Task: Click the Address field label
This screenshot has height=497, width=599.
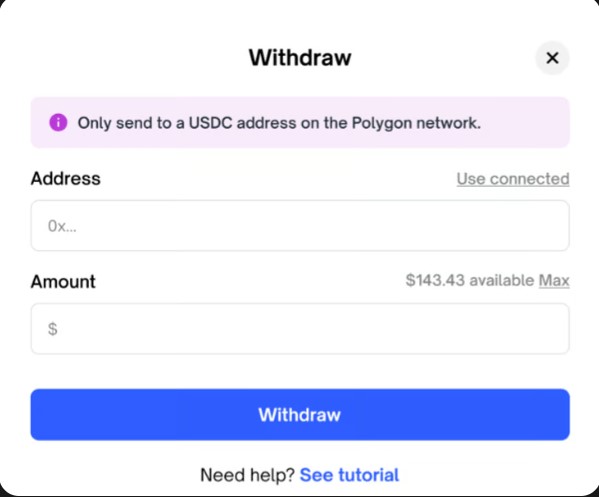Action: tap(66, 178)
